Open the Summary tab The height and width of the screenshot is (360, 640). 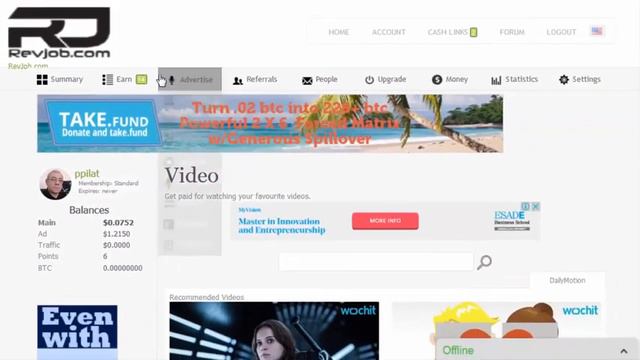tap(60, 80)
